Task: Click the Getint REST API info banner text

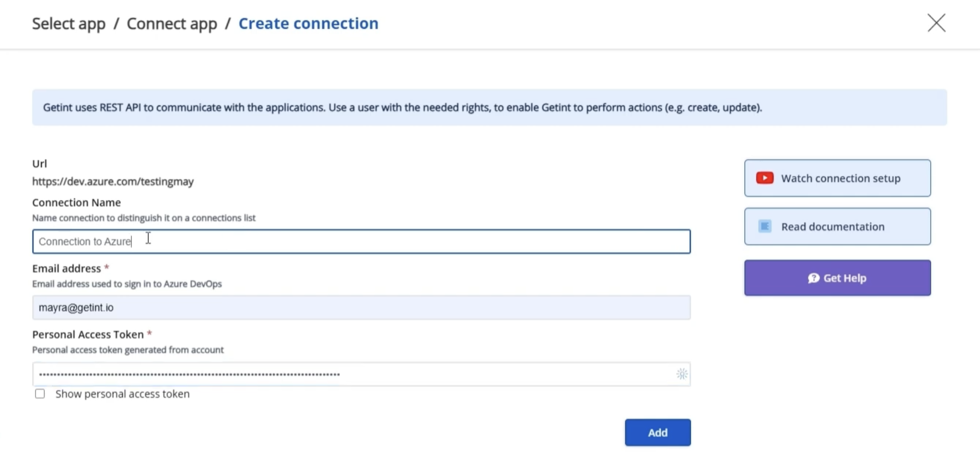Action: 403,107
